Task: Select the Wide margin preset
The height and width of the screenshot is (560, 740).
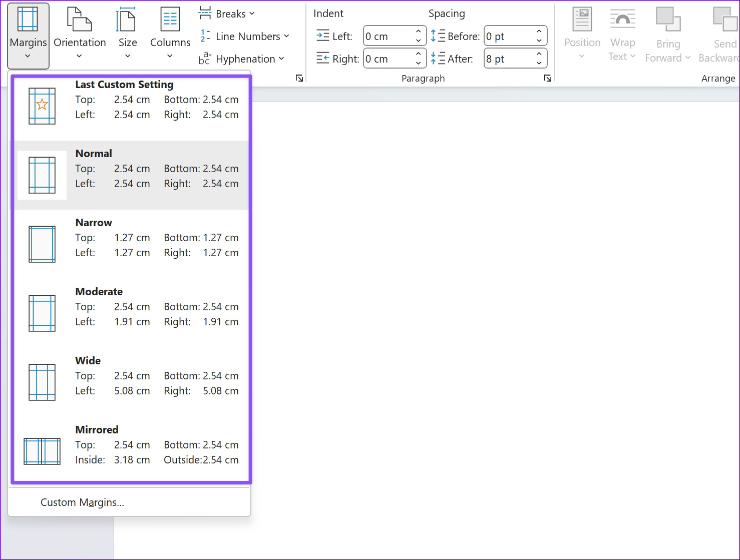Action: [130, 380]
